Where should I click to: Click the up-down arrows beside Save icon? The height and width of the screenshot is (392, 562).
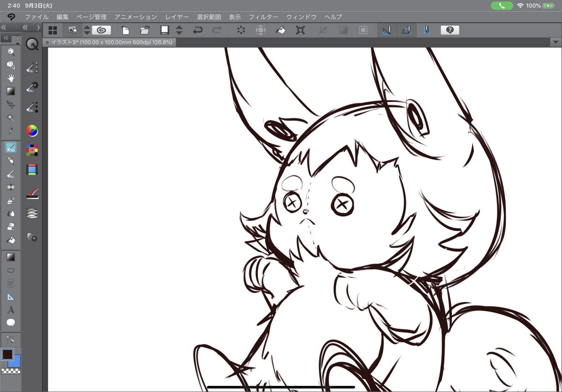(x=179, y=30)
